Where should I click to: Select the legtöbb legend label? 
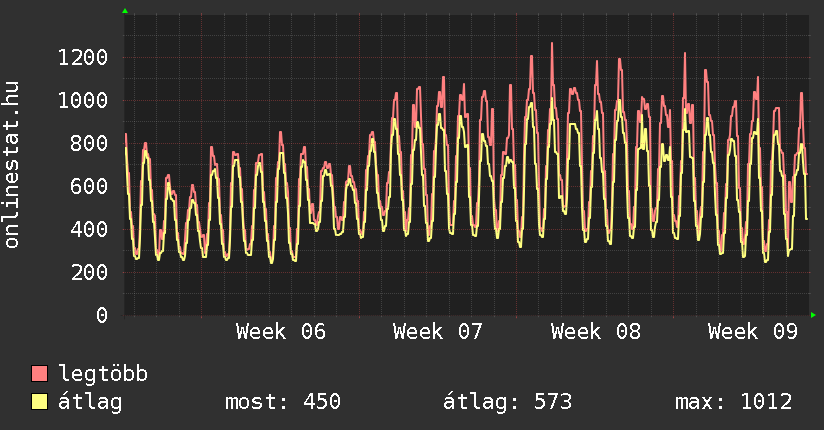pos(103,374)
